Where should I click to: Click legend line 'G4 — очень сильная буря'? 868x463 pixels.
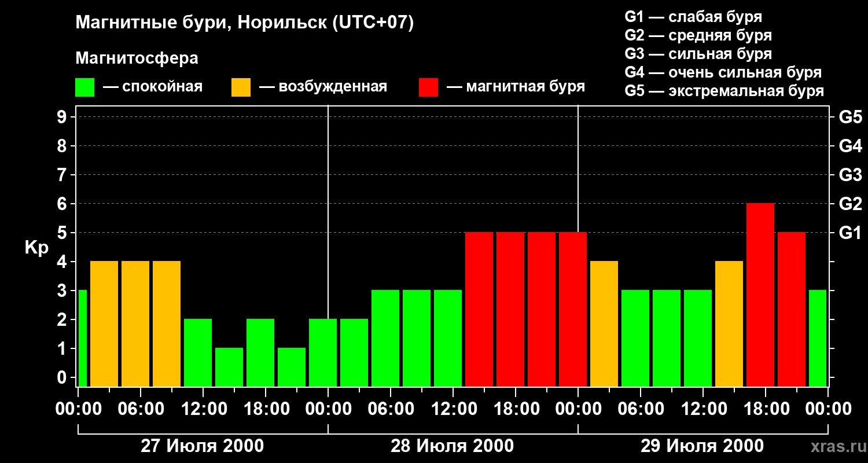tap(723, 72)
